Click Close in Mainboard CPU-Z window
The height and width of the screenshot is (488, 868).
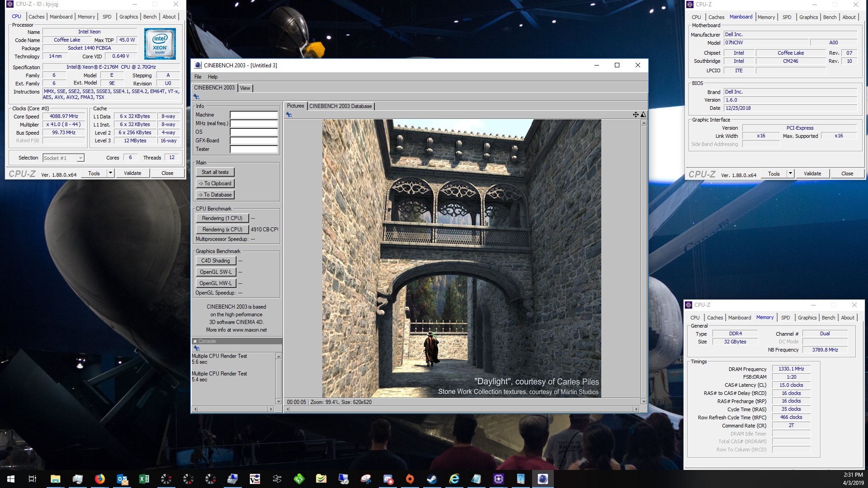tap(847, 174)
